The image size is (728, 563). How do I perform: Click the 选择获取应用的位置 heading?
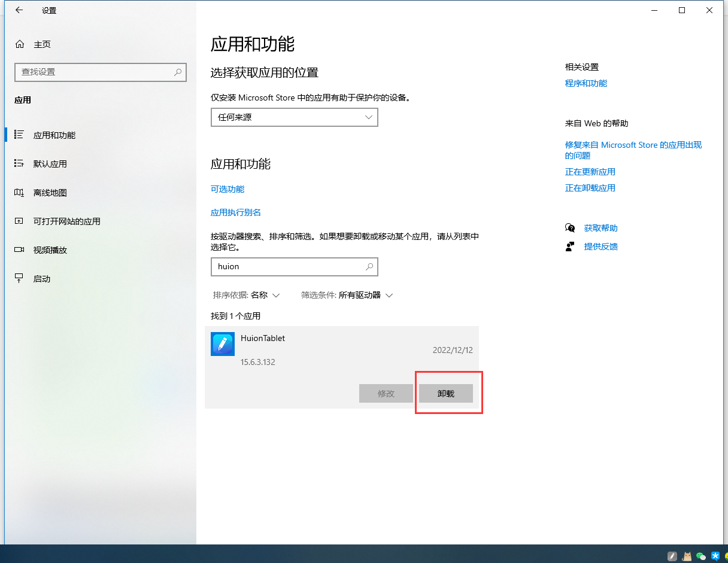pos(265,72)
